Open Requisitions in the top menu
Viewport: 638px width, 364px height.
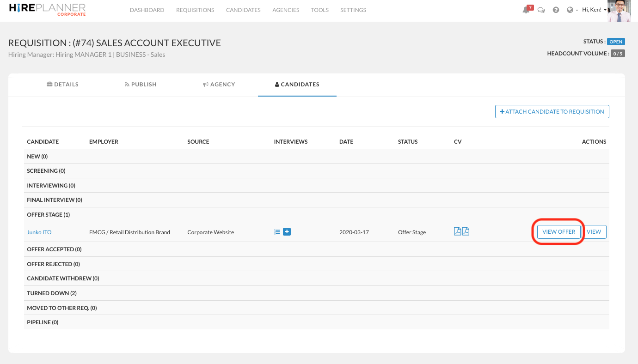pyautogui.click(x=195, y=10)
